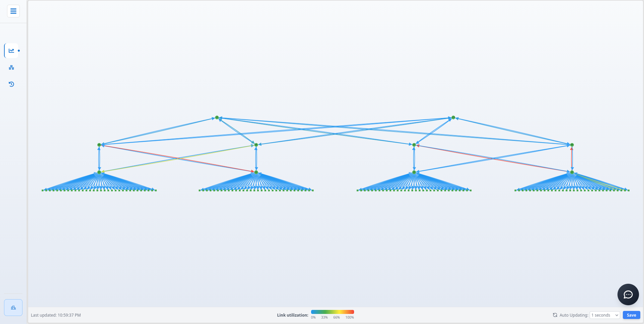Screen dimensions: 644x324
Task: Click the Link utilization color gradient bar
Action: [332, 312]
